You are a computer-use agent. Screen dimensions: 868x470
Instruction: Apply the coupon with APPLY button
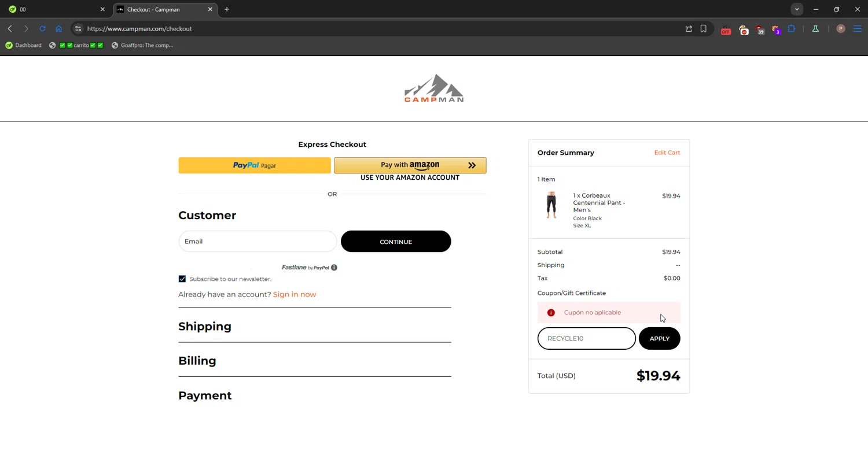pyautogui.click(x=660, y=339)
